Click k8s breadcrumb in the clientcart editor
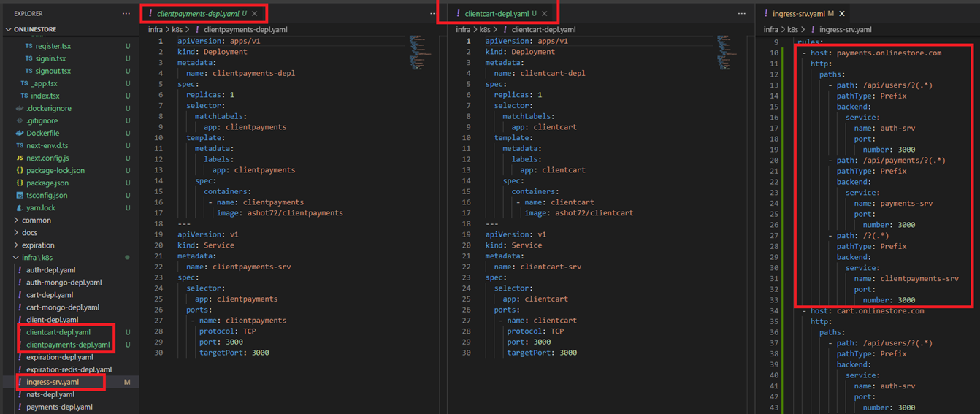 click(x=485, y=30)
